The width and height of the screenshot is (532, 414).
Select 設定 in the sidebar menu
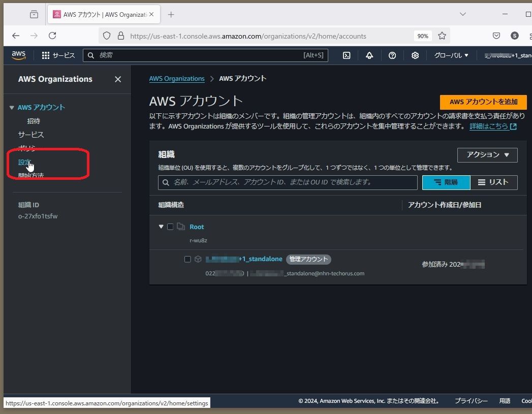[24, 162]
